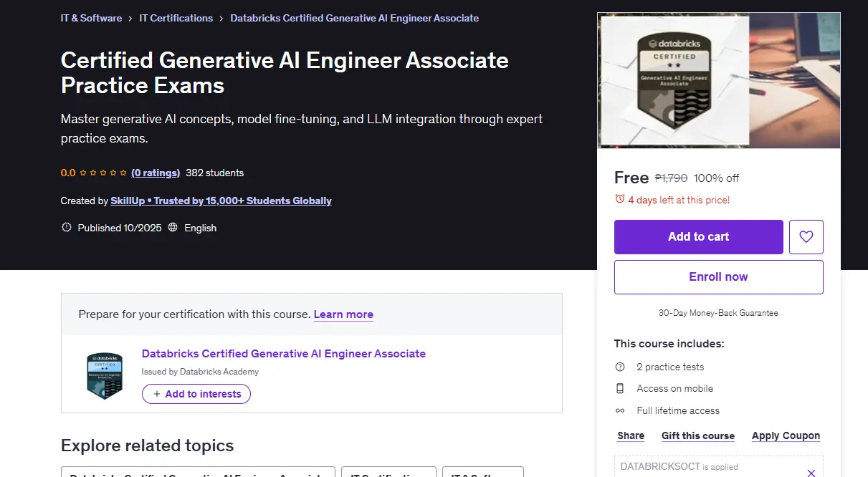This screenshot has width=868, height=477.
Task: Click the alarm clock icon beside 4 days left
Action: (x=620, y=200)
